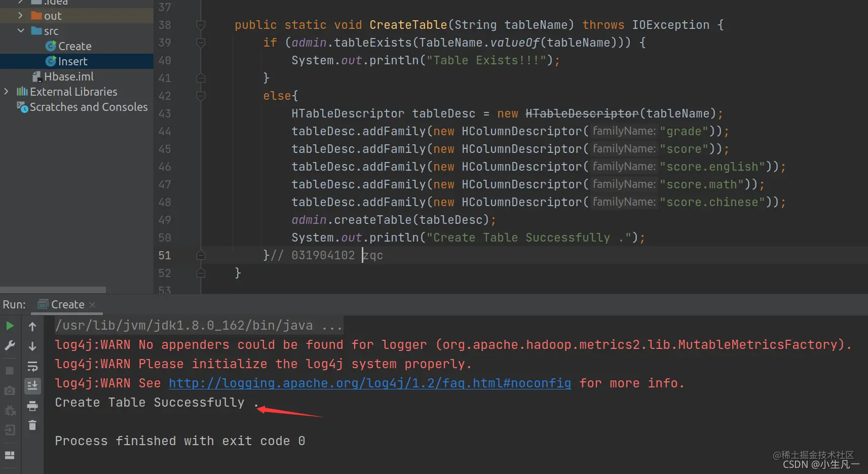Fold the if block at line 39

tap(201, 43)
